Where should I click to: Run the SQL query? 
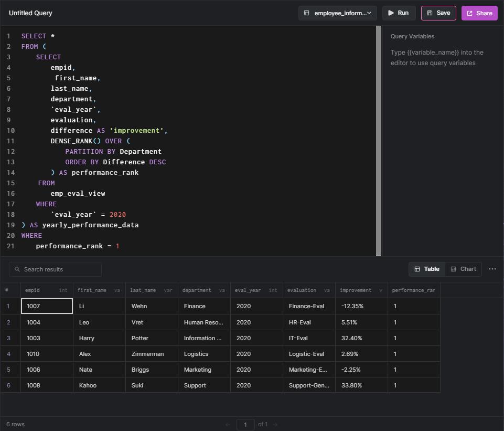tap(399, 13)
